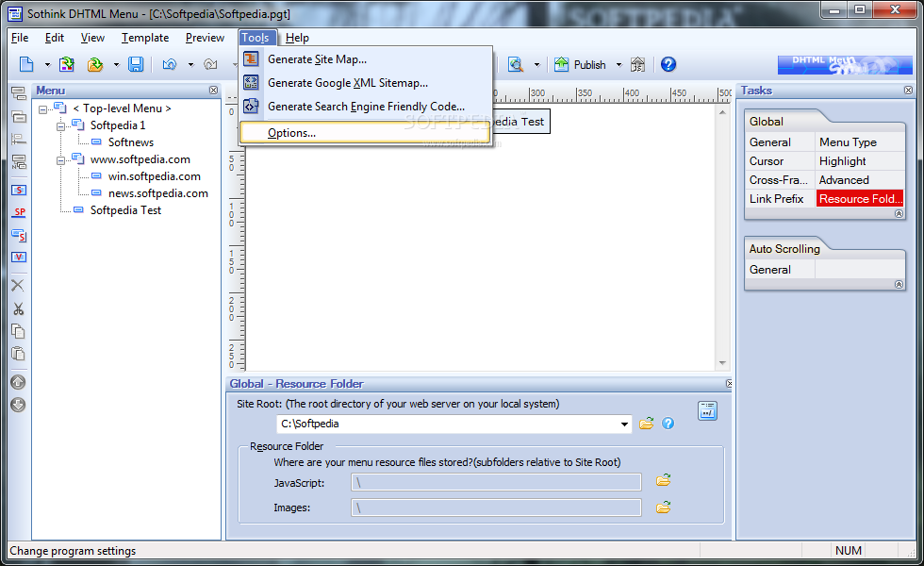Open the Site Root combo box dropdown

[624, 424]
